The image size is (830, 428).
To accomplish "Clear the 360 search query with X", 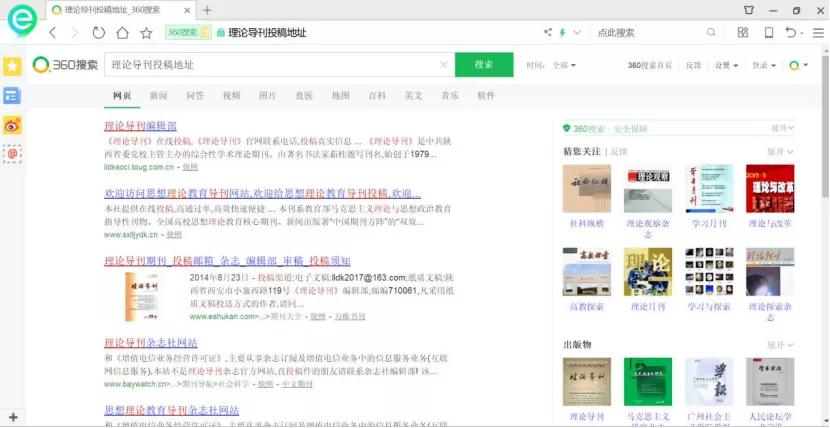I will pos(444,65).
